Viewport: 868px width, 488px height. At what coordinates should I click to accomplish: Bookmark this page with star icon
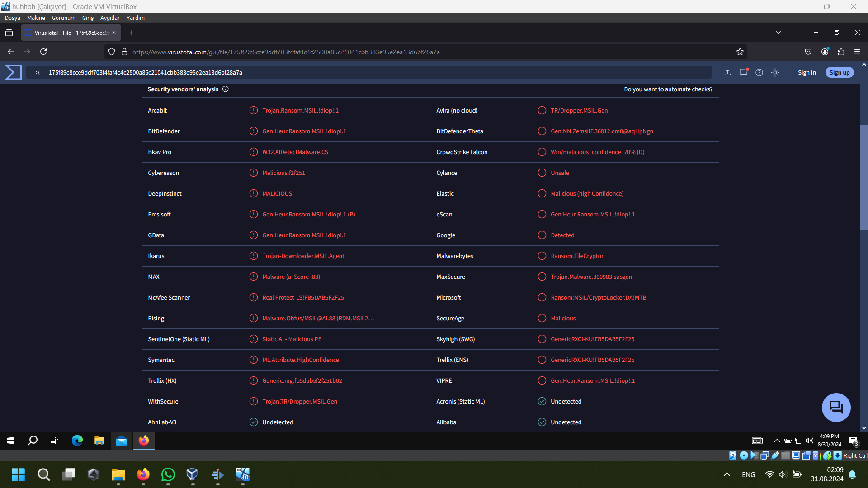(x=740, y=52)
